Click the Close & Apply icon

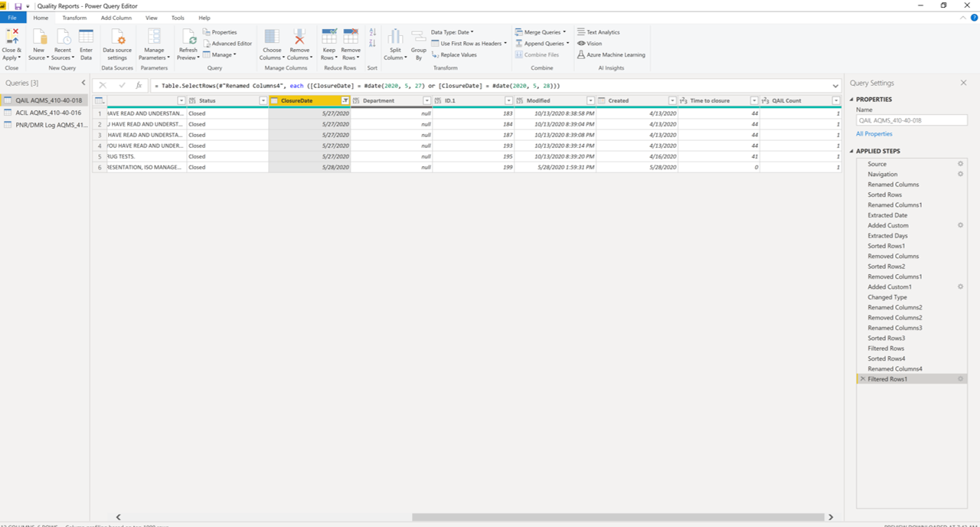tap(11, 36)
